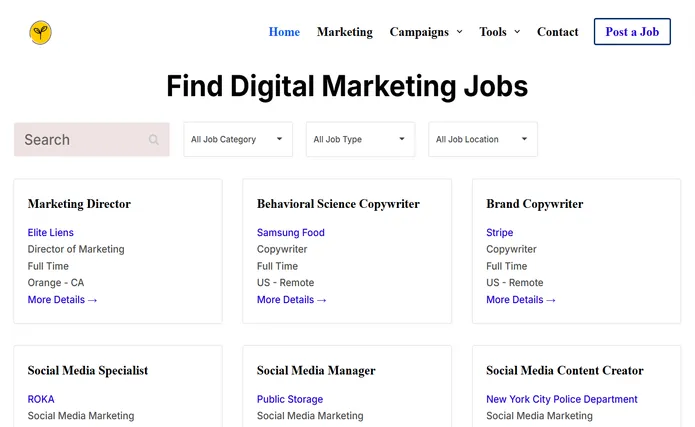
Task: Focus the Search input field
Action: (x=92, y=140)
